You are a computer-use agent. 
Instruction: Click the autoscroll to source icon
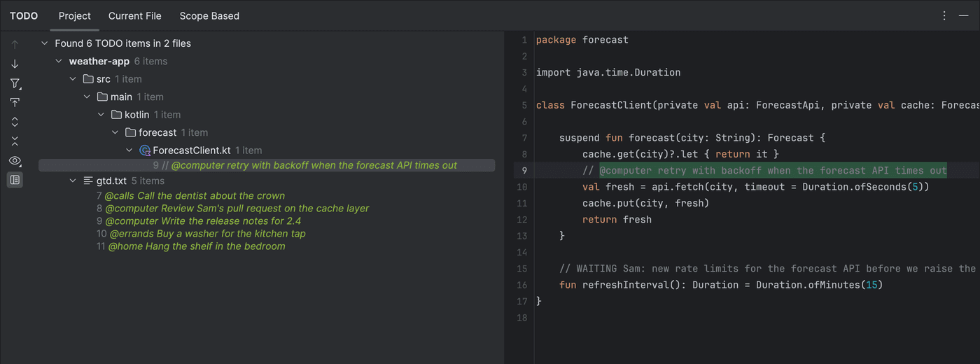pos(15,103)
